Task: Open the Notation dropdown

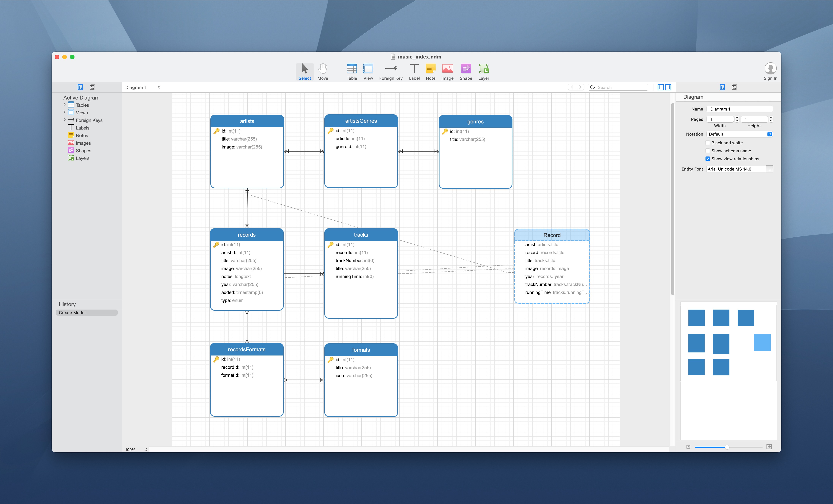Action: (739, 134)
